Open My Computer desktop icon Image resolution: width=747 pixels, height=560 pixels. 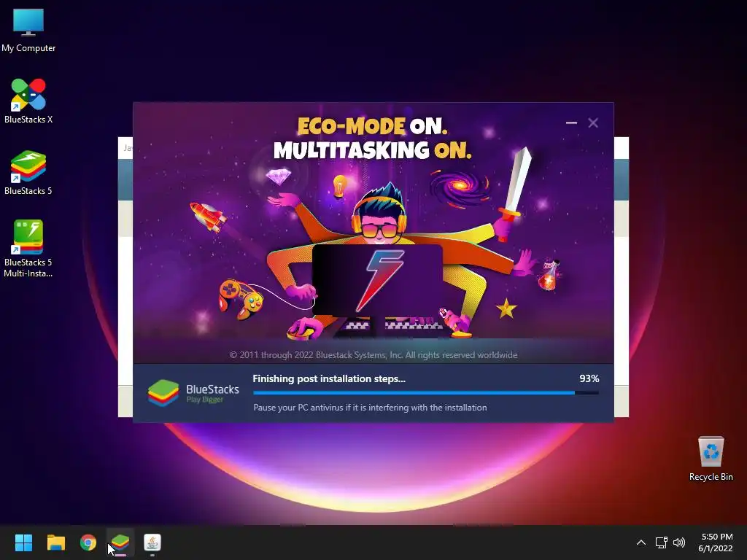(28, 31)
